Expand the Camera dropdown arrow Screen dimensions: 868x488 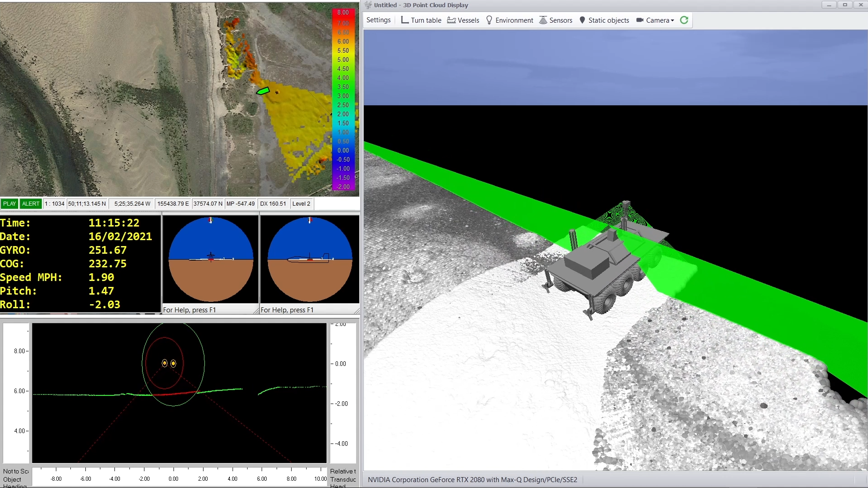(x=673, y=20)
